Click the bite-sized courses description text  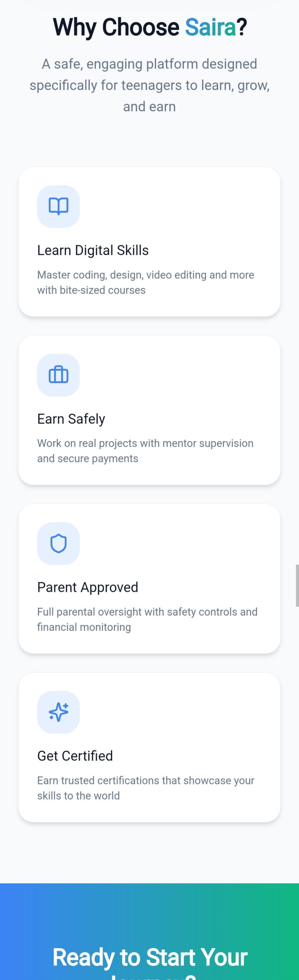click(145, 283)
